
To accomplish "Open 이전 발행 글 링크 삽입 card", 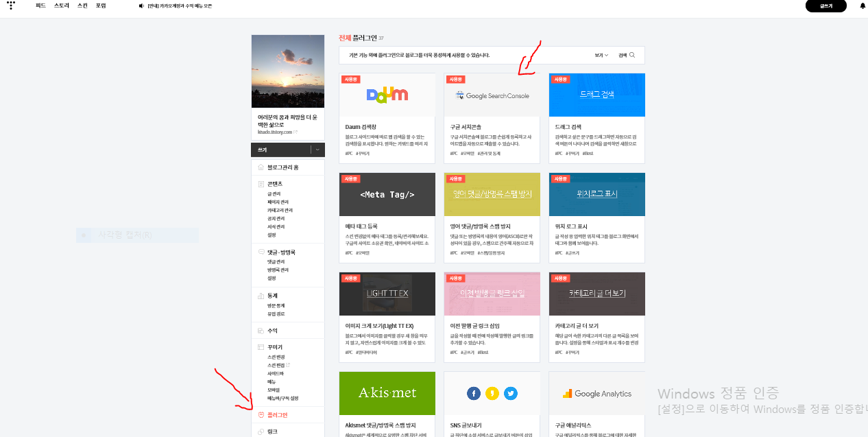I will click(x=492, y=317).
